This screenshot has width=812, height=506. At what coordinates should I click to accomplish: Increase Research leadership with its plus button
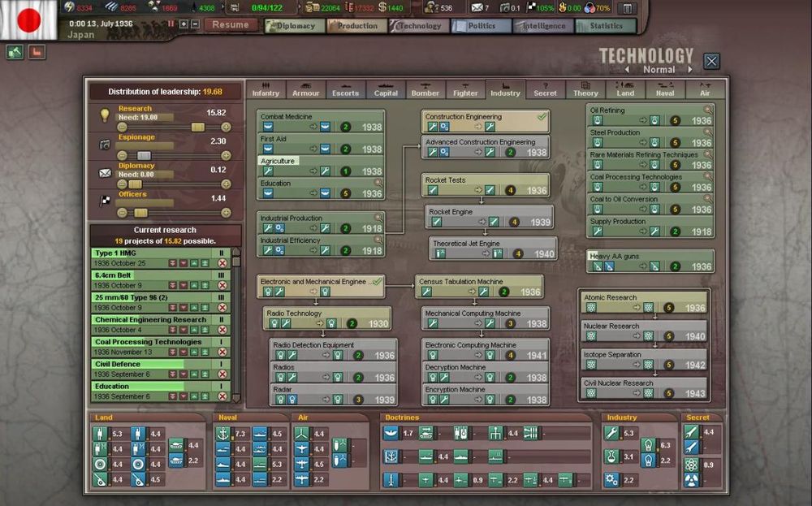coord(226,127)
